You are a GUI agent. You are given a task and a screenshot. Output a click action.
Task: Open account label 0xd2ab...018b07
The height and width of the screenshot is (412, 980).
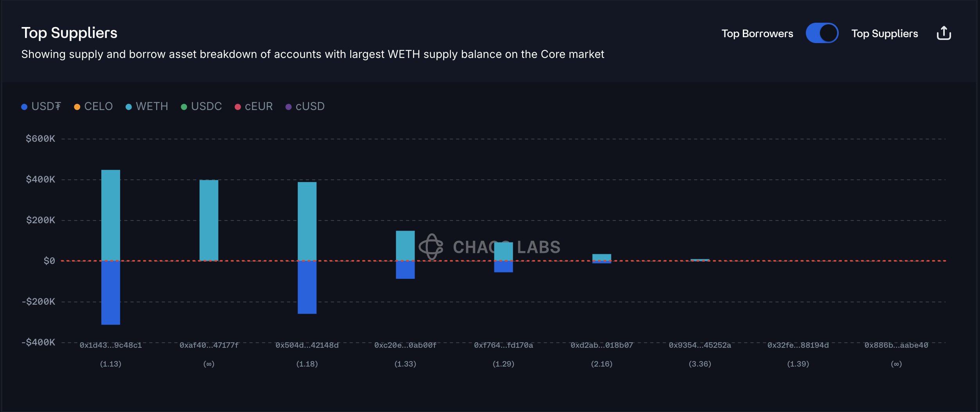point(602,345)
